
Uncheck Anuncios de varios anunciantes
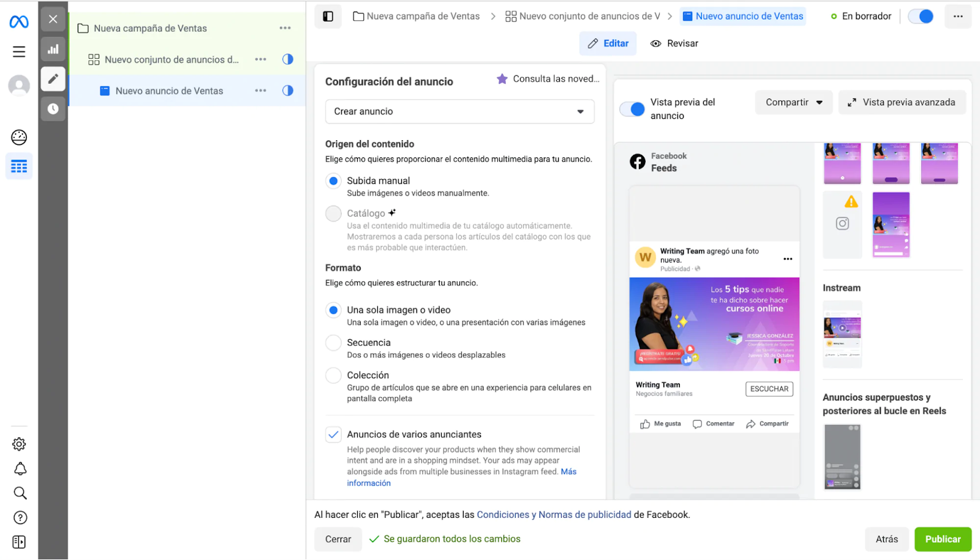click(333, 435)
